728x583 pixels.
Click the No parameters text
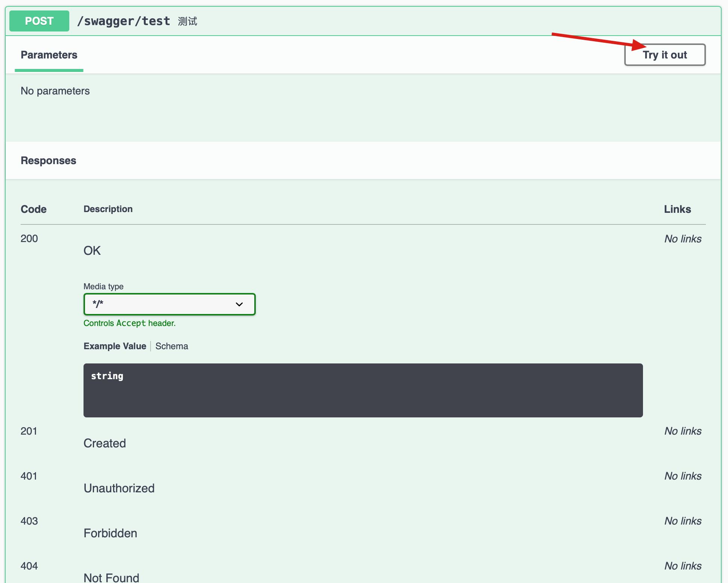(x=55, y=91)
